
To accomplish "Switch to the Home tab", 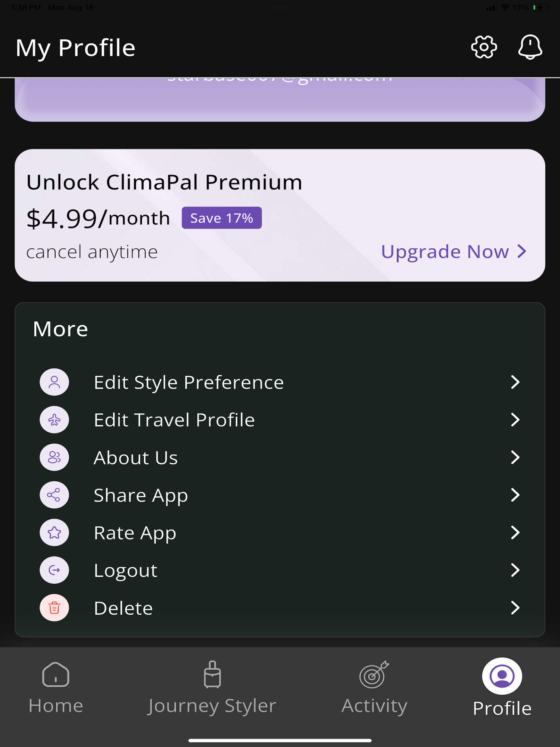I will [56, 688].
